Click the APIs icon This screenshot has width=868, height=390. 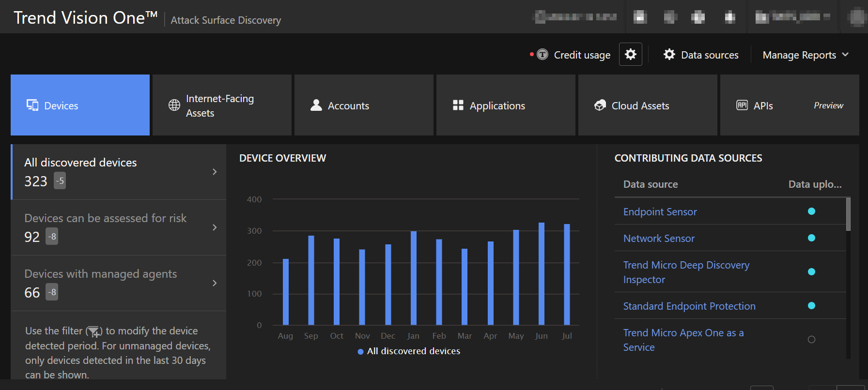pyautogui.click(x=742, y=105)
